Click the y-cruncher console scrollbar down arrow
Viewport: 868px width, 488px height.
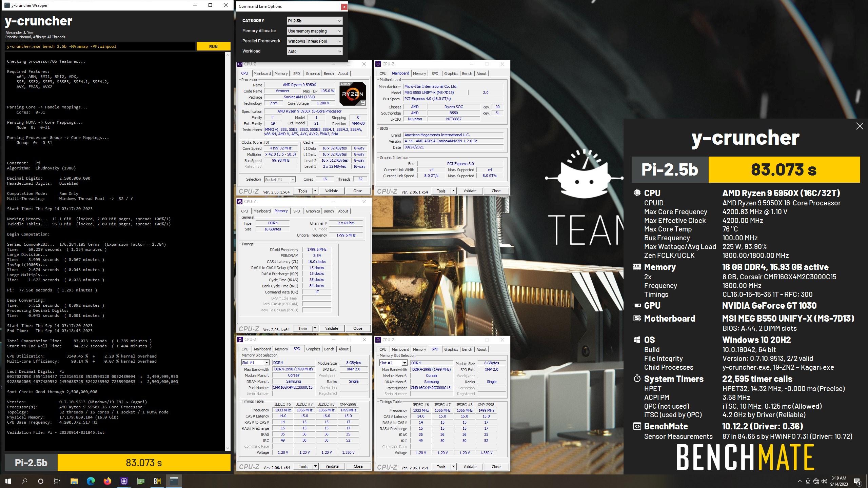(x=228, y=448)
